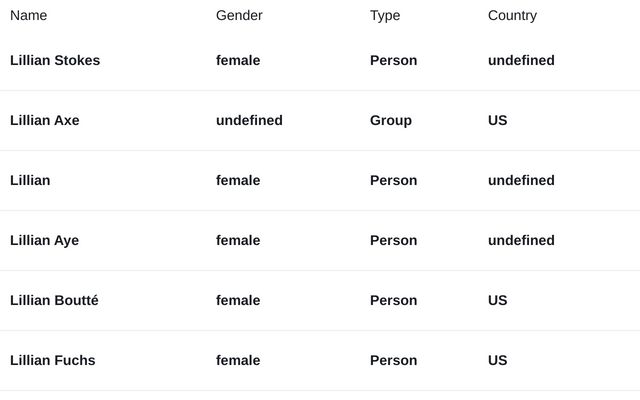640x400 pixels.
Task: Select the single-name Lillian entry
Action: [x=30, y=180]
